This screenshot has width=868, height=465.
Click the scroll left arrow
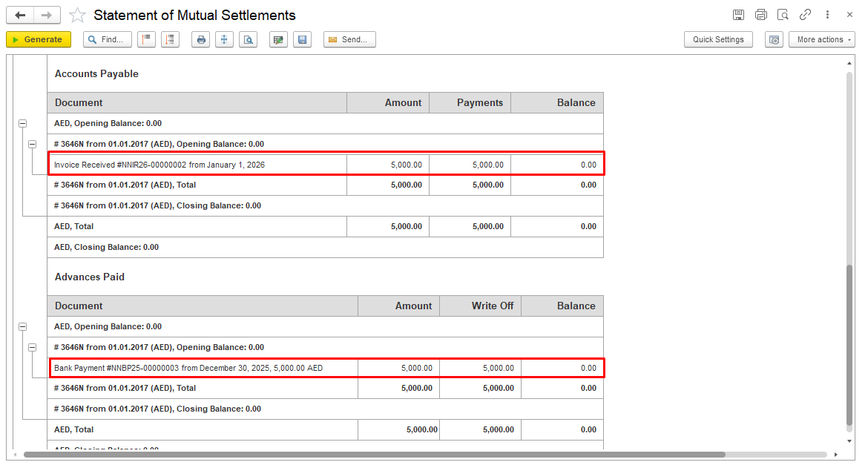click(15, 455)
